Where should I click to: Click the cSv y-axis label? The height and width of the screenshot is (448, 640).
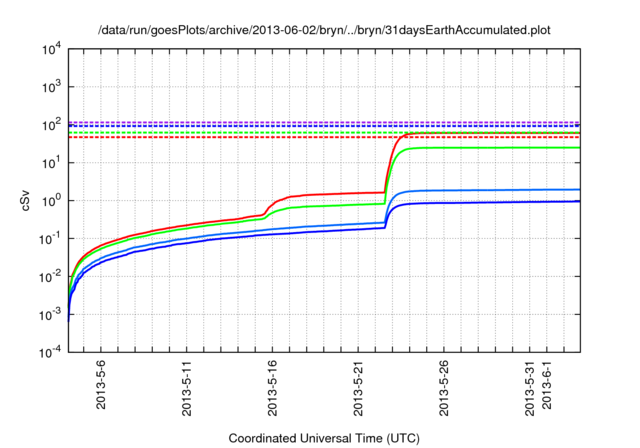(25, 201)
